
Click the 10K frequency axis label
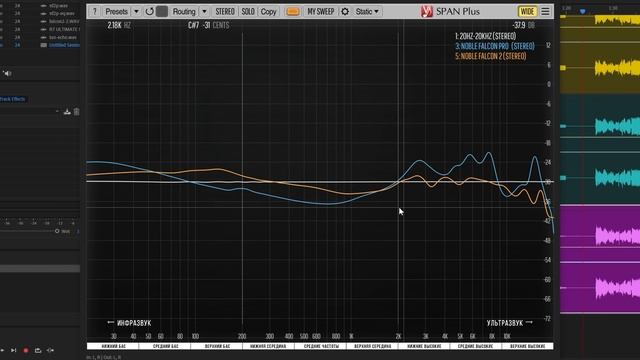507,336
